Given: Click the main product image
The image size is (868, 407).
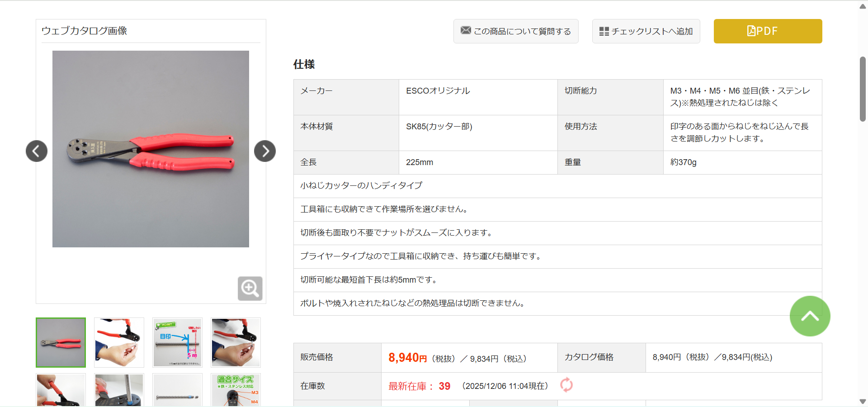Looking at the screenshot, I should pos(151,149).
